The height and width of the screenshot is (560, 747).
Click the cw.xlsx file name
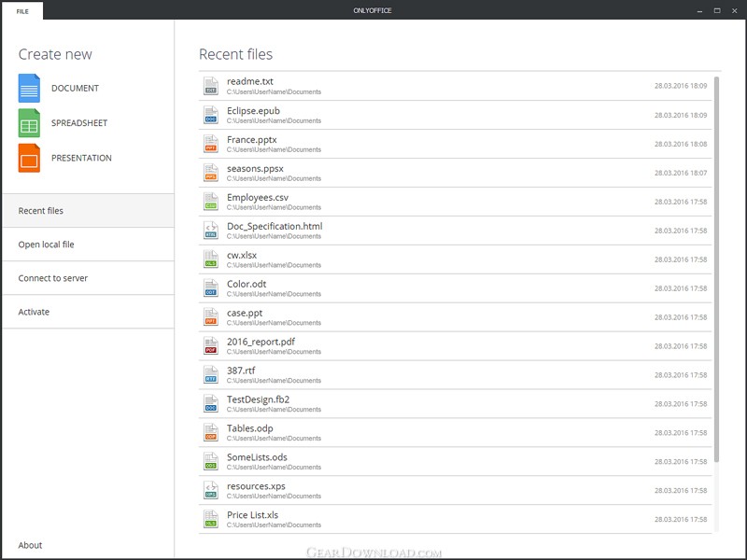[x=242, y=255]
